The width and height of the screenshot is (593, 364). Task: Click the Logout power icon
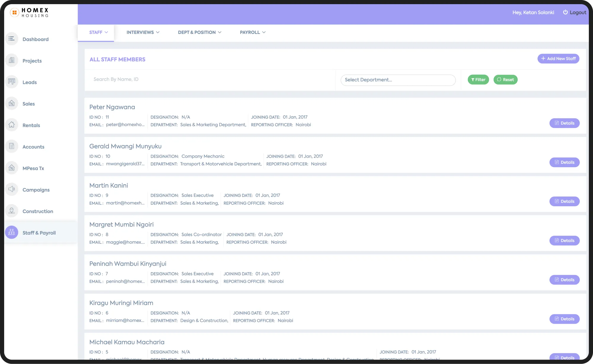tap(565, 12)
